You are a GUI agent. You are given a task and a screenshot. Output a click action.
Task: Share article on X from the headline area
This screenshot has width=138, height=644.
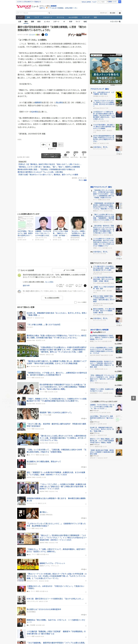43,35
